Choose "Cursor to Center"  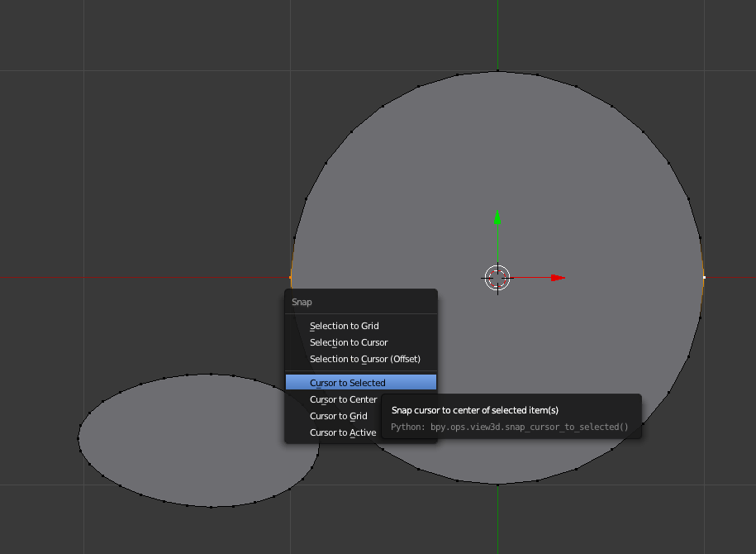tap(343, 399)
